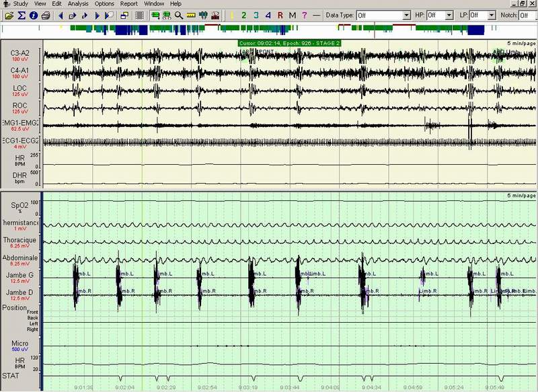Open the Analysis menu
The image size is (538, 392).
pos(78,4)
